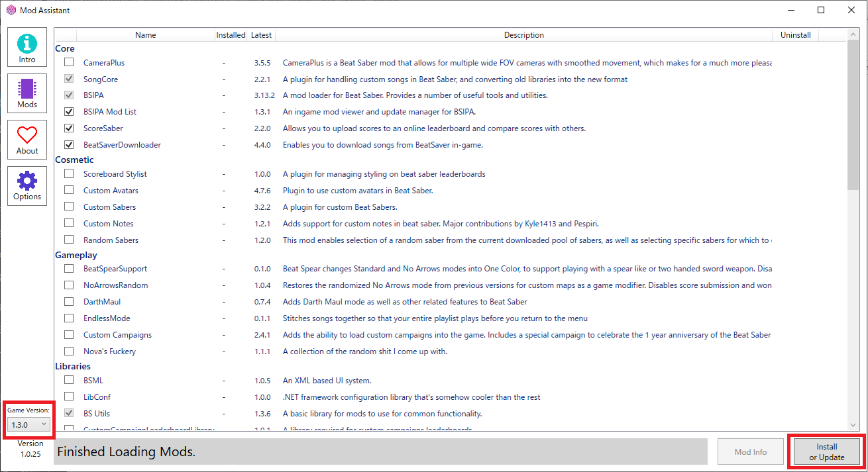Viewport: 868px width, 472px height.
Task: Uncheck the ScoreSaber mod
Action: coord(69,128)
